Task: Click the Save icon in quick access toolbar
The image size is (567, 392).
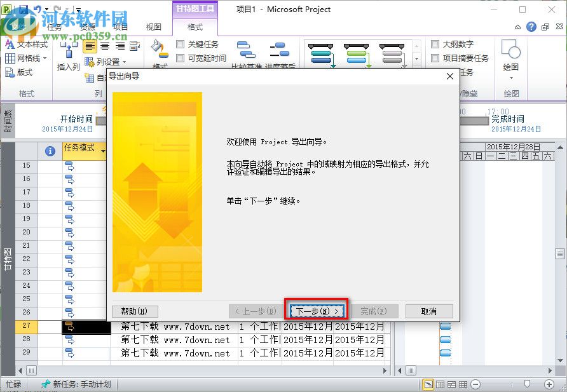Action: point(24,9)
